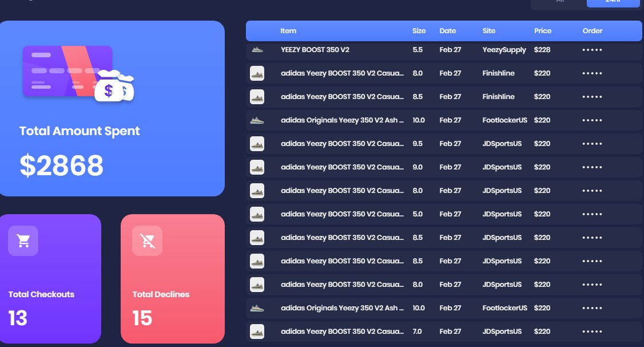
Task: Select the "YEEZY BOOST 350 V2" item name
Action: [x=315, y=50]
